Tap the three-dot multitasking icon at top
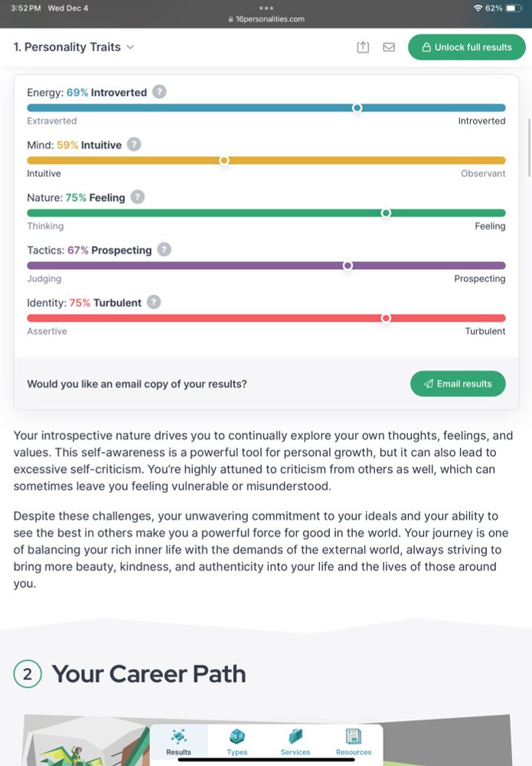The image size is (532, 766). pos(266,8)
